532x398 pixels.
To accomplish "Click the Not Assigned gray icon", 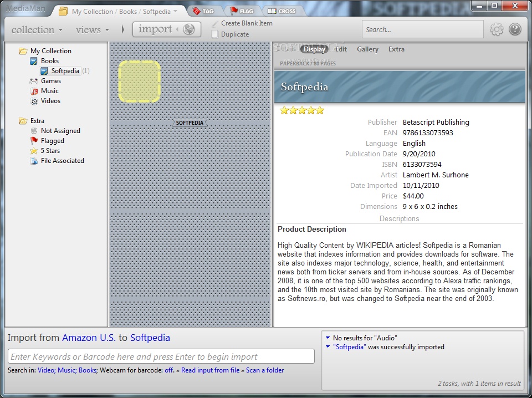I will [x=34, y=131].
